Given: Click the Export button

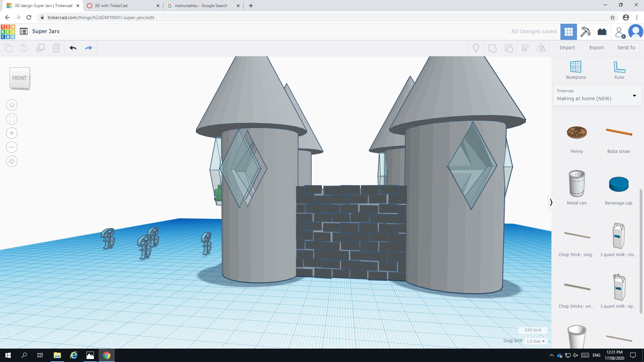Looking at the screenshot, I should [597, 48].
